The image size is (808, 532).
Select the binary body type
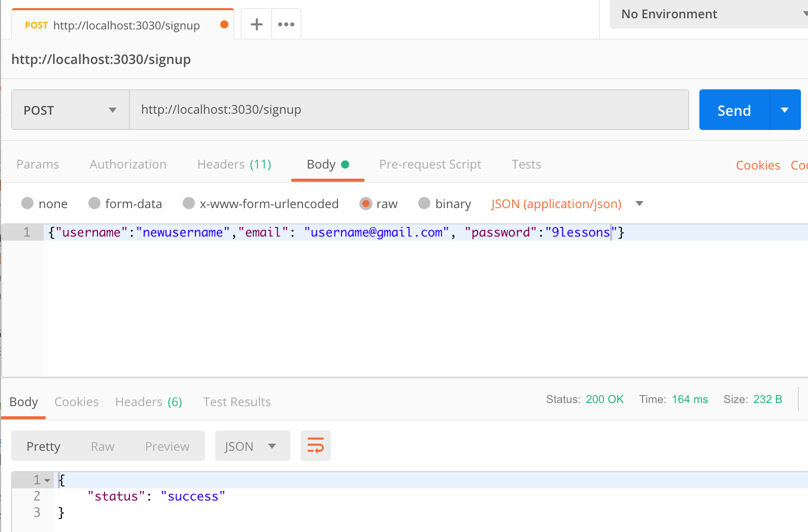(424, 204)
